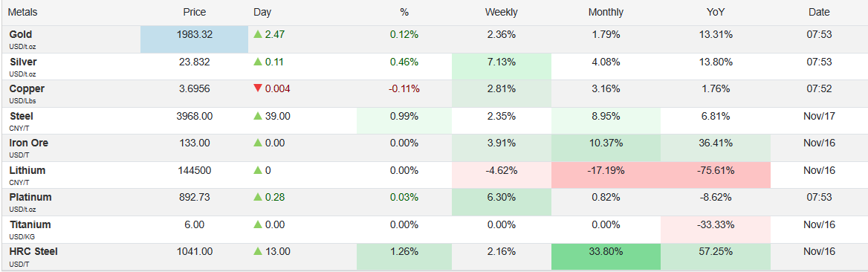Click Lithium's YoY -75.61% red cell
Image resolution: width=868 pixels, height=272 pixels.
[715, 175]
